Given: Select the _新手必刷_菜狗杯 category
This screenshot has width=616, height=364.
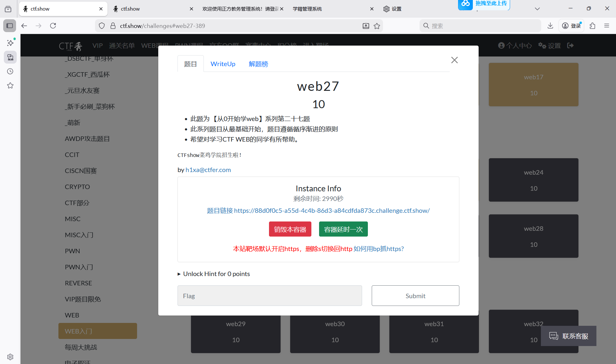Looking at the screenshot, I should pos(98,107).
